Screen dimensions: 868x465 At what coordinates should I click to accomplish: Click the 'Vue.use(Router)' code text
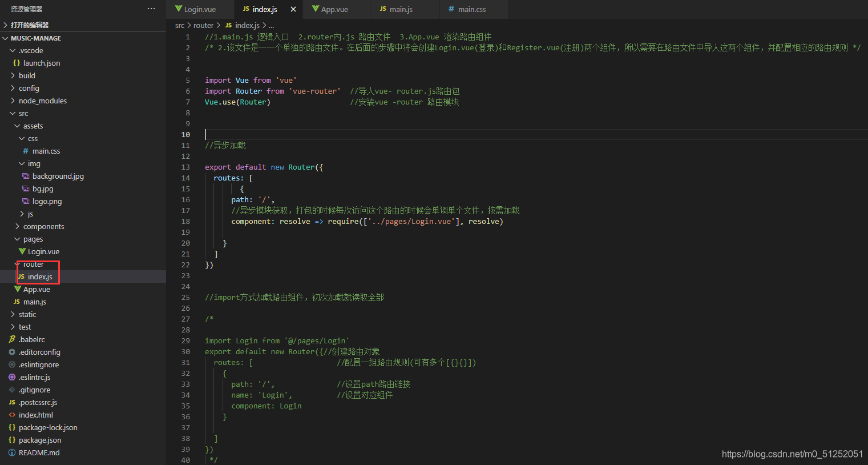coord(237,102)
